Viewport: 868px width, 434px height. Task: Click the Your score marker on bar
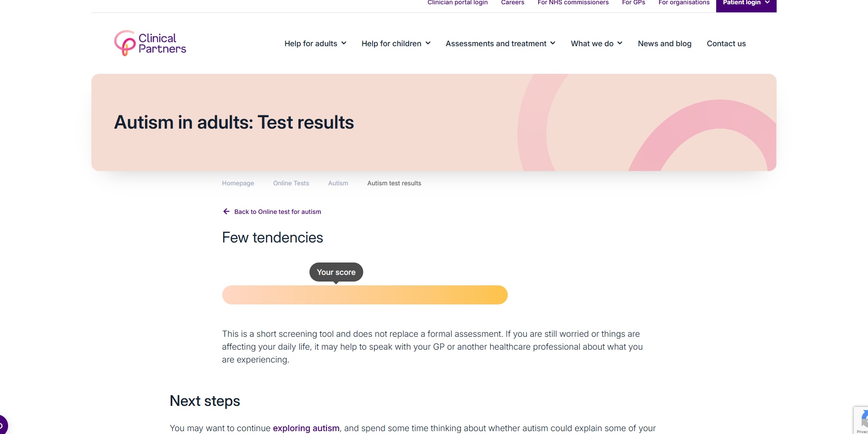336,273
